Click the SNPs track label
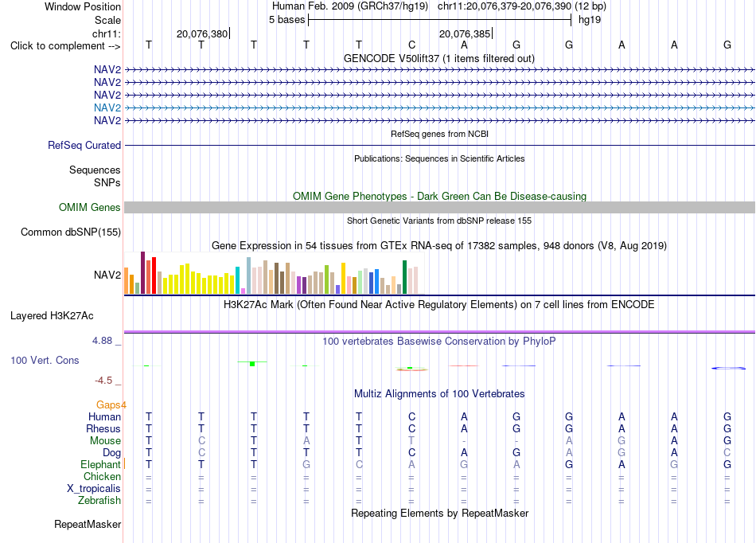Screen dimensions: 756x543 click(107, 183)
